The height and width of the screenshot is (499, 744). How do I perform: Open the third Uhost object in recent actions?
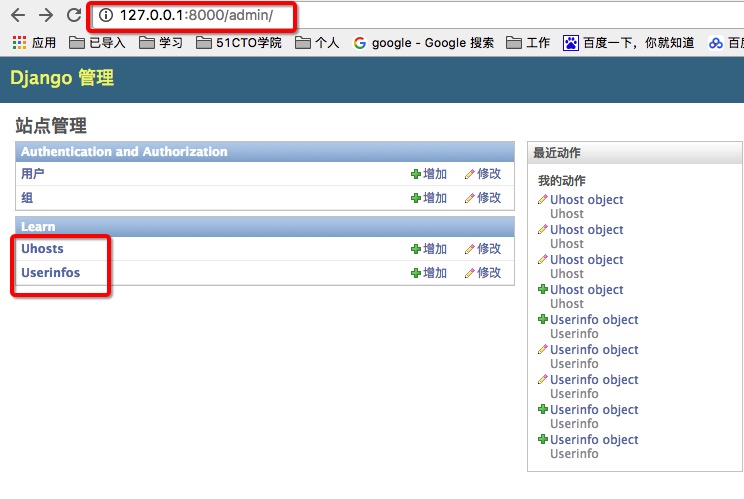[x=586, y=260]
